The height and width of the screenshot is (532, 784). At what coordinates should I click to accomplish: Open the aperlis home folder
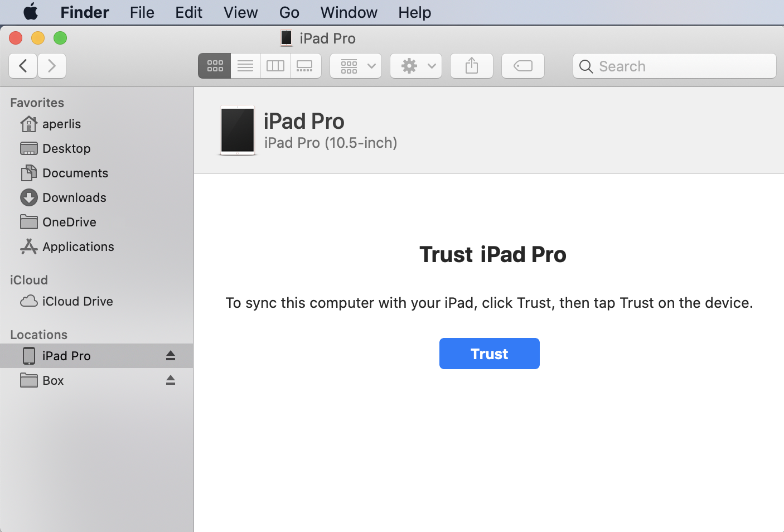(x=96, y=124)
